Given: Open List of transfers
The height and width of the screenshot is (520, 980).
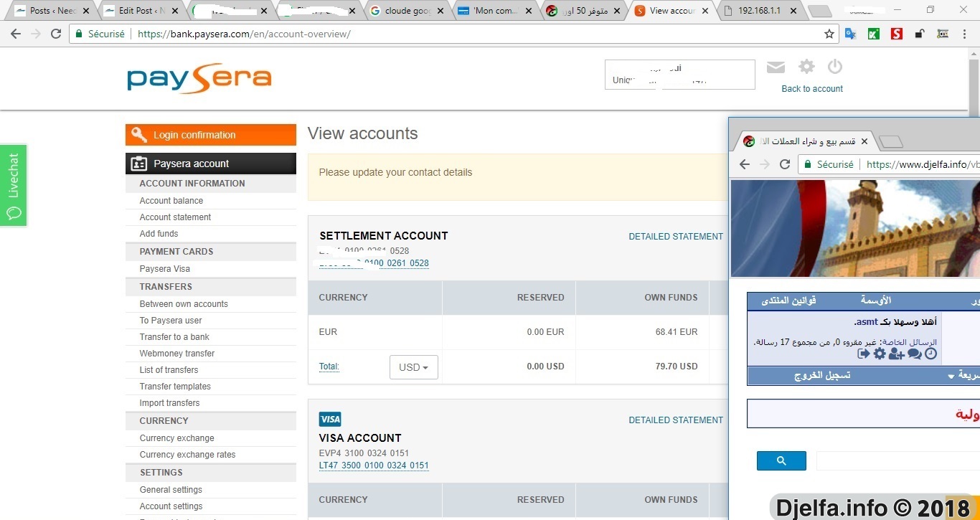Looking at the screenshot, I should [169, 370].
